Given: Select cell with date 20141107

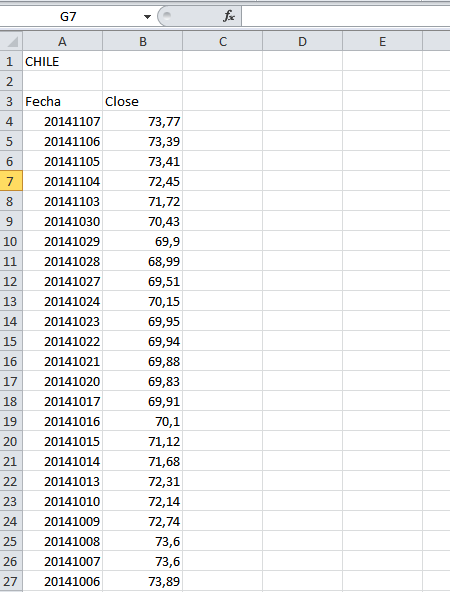Looking at the screenshot, I should [x=63, y=122].
